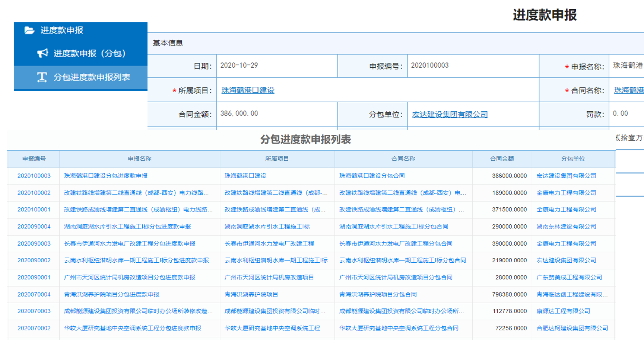Open report number 2020070003
644x352 pixels.
click(x=34, y=311)
